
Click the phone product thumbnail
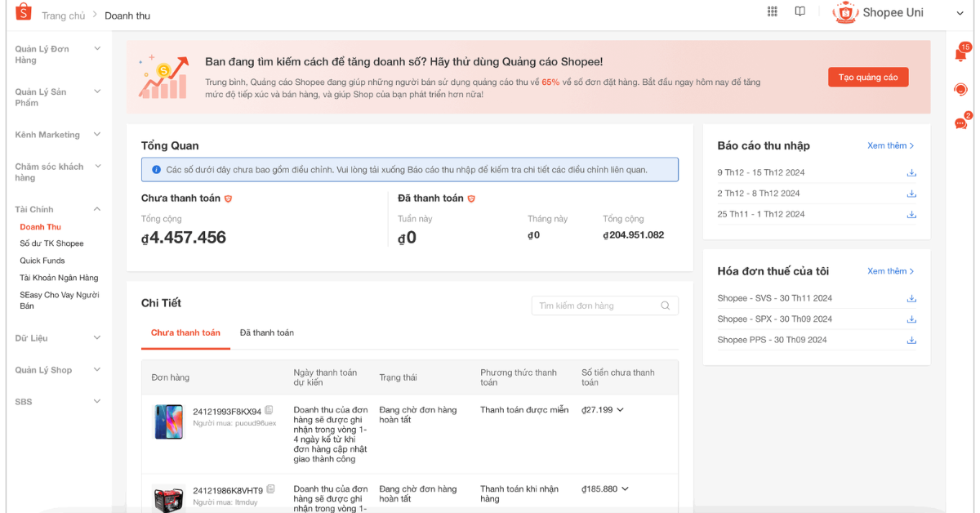coord(168,422)
